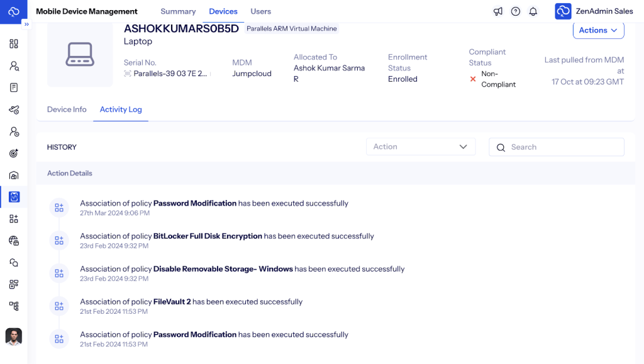Click the FileVault 2 policy entry
644x364 pixels.
[172, 302]
